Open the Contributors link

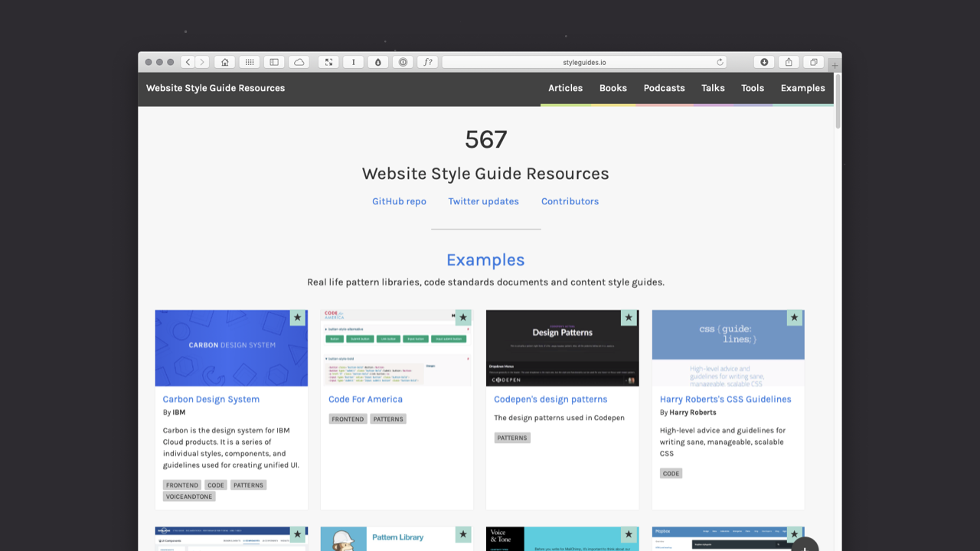[570, 201]
